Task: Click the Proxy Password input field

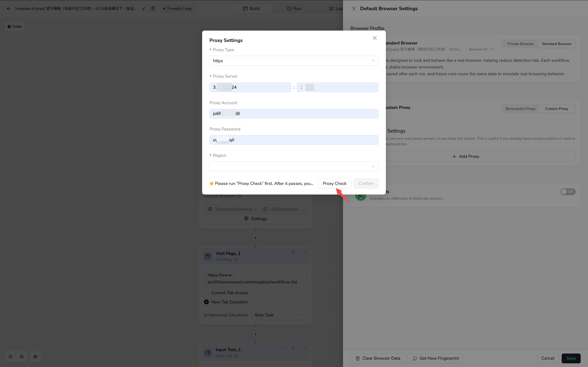Action: click(294, 140)
